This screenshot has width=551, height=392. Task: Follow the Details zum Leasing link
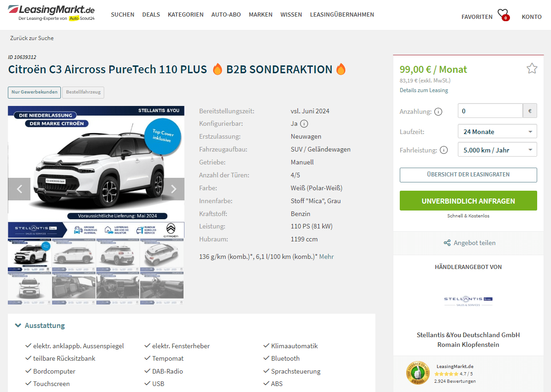(424, 90)
